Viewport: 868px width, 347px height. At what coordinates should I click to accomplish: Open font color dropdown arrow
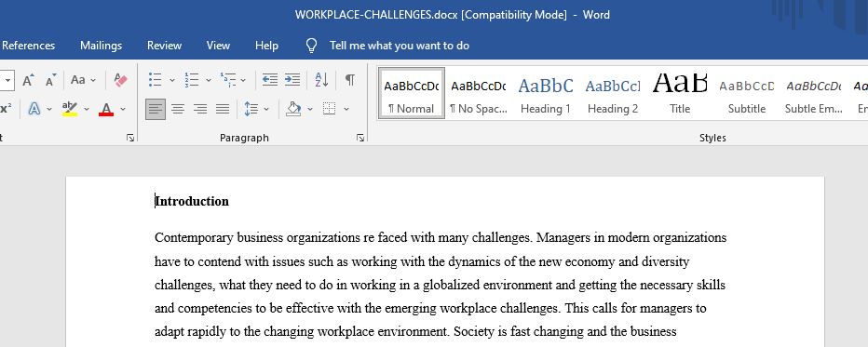(x=123, y=110)
